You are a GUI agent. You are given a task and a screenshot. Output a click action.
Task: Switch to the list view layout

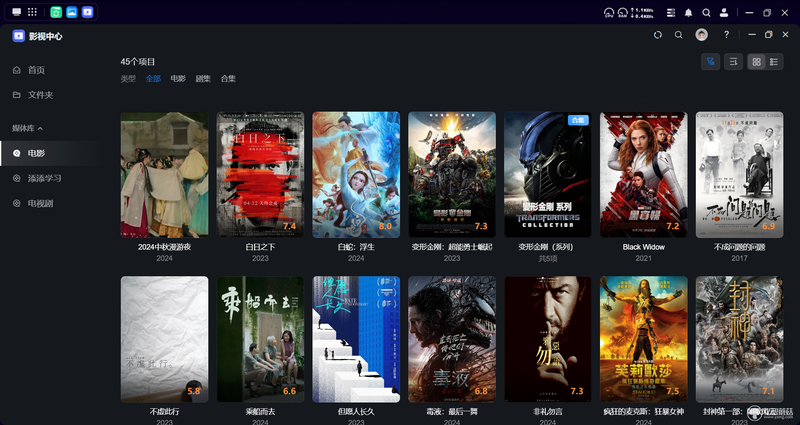coord(774,62)
